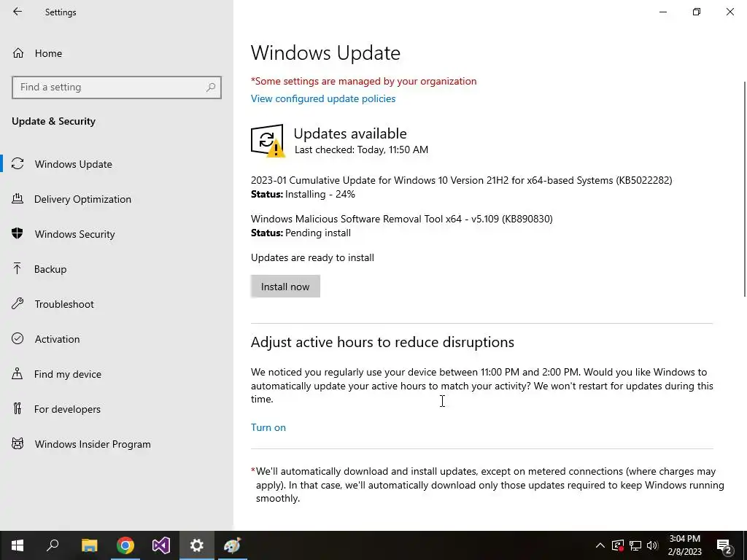Select Windows Update in the sidebar
Screen dimensions: 747x560
click(x=74, y=164)
